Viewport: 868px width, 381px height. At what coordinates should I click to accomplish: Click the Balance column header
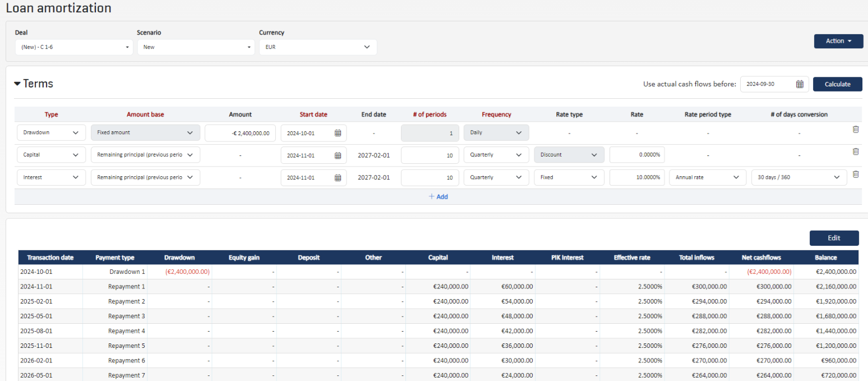[x=826, y=258]
